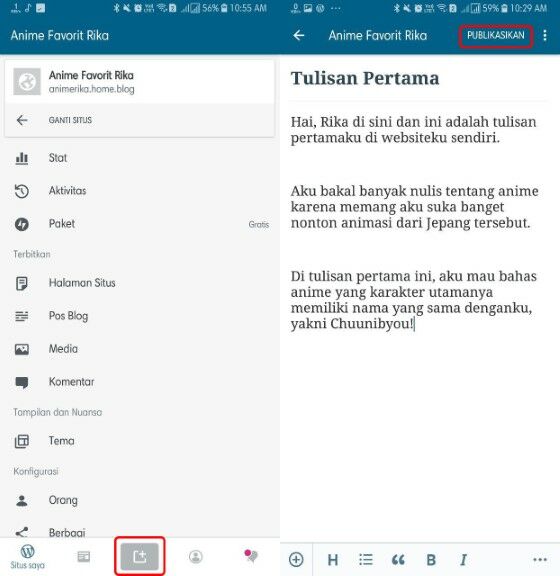This screenshot has height=576, width=560.
Task: Open the Aktivitas history icon
Action: [22, 191]
